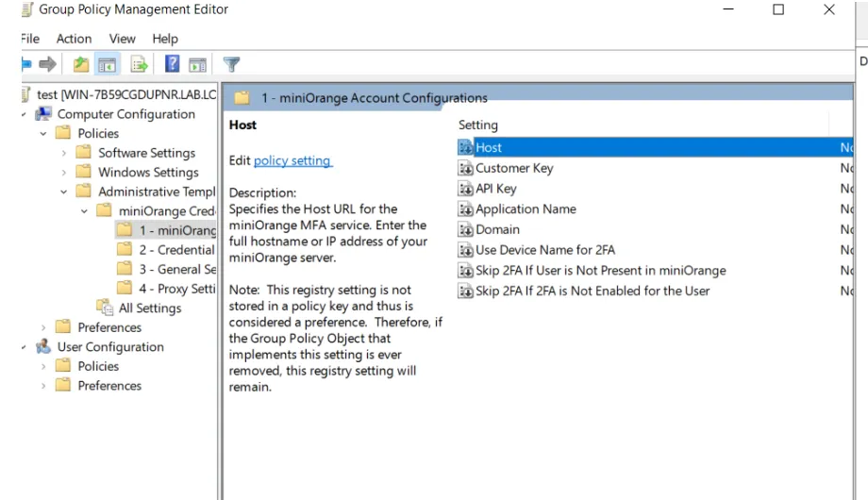The image size is (868, 500).
Task: Select Skip 2FA If User is Not Present
Action: [x=601, y=270]
